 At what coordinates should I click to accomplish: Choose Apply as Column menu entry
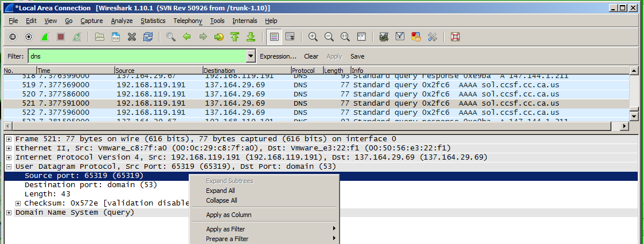264,215
